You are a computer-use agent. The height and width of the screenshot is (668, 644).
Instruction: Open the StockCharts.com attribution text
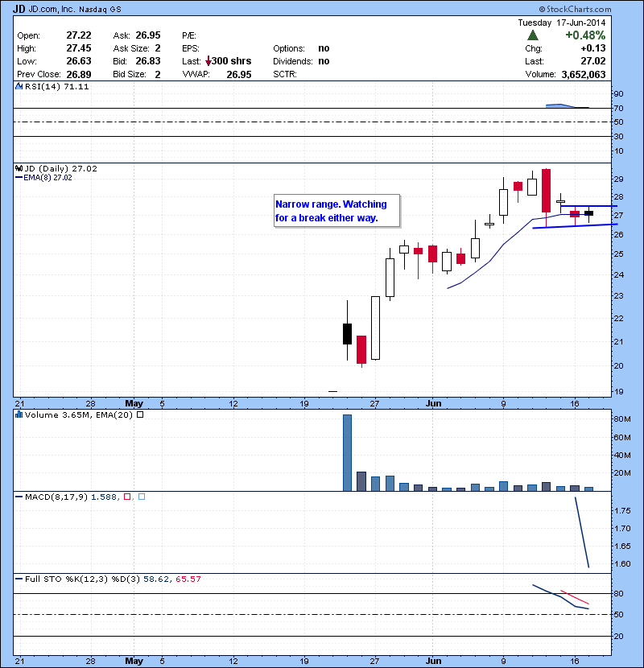[578, 9]
